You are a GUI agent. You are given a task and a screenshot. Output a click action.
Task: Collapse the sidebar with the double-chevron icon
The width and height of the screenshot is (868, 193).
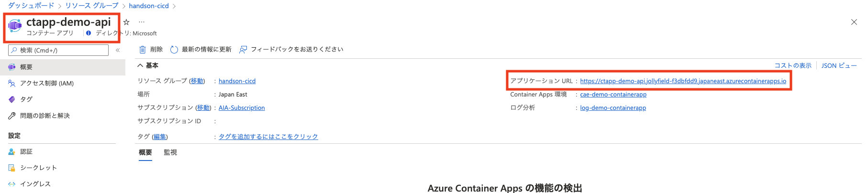118,50
